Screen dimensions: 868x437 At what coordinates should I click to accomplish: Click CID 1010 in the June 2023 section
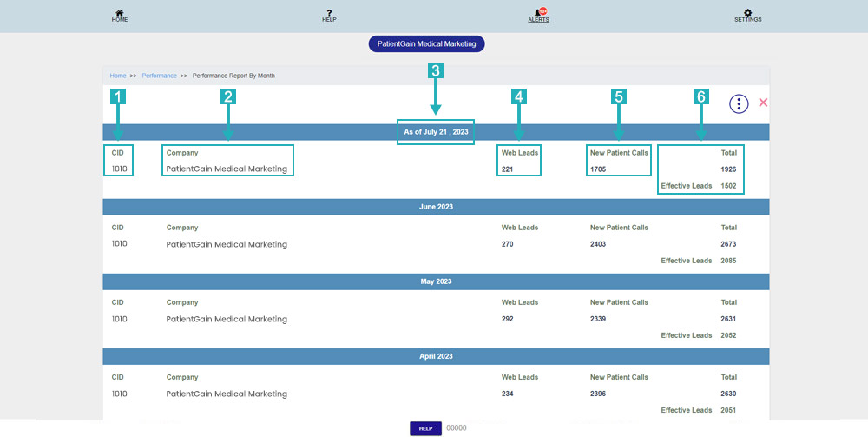(119, 244)
